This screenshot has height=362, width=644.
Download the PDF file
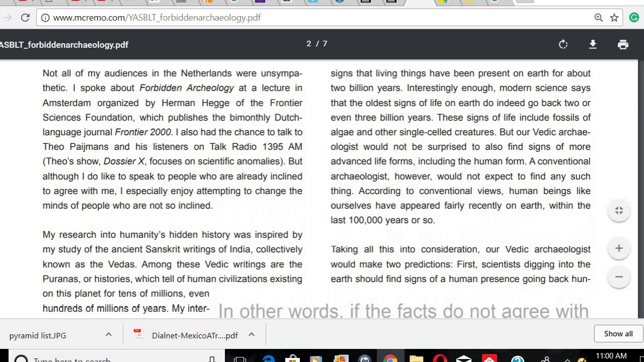593,44
